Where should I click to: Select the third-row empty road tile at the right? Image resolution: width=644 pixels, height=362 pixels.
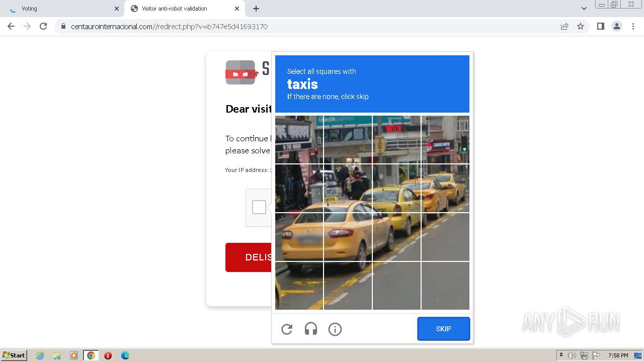point(445,237)
